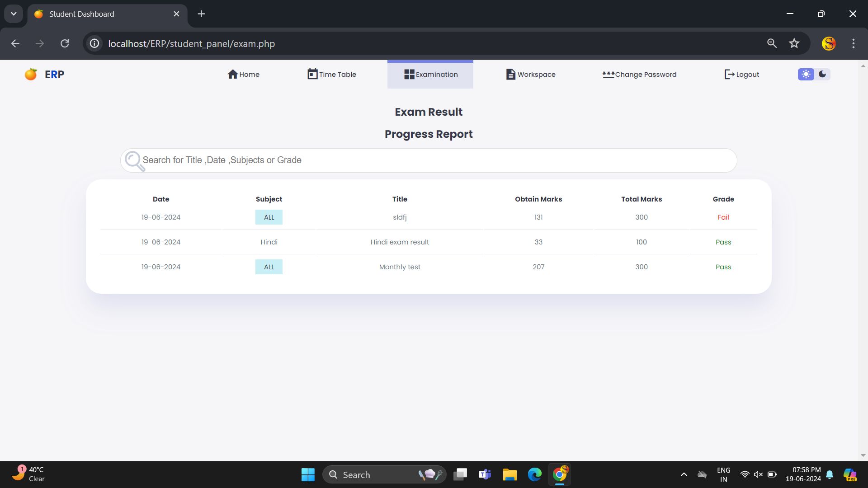
Task: Click the Home icon in navbar
Action: [232, 74]
